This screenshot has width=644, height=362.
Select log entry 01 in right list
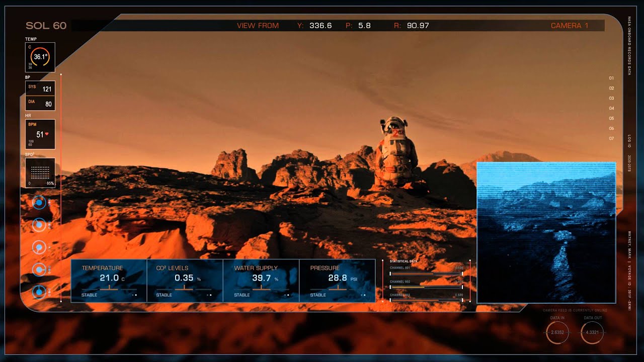tap(611, 78)
